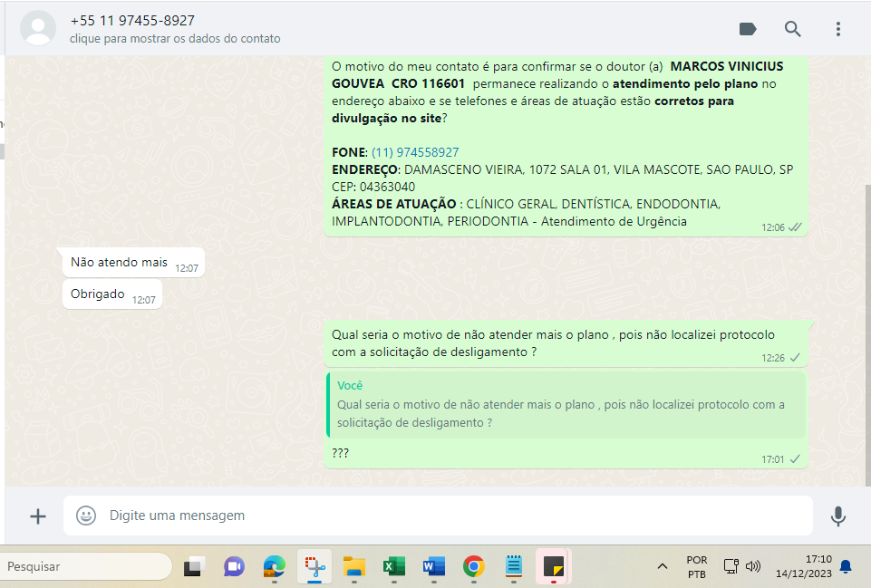Open Notepad app in taskbar
The image size is (871, 588).
514,566
